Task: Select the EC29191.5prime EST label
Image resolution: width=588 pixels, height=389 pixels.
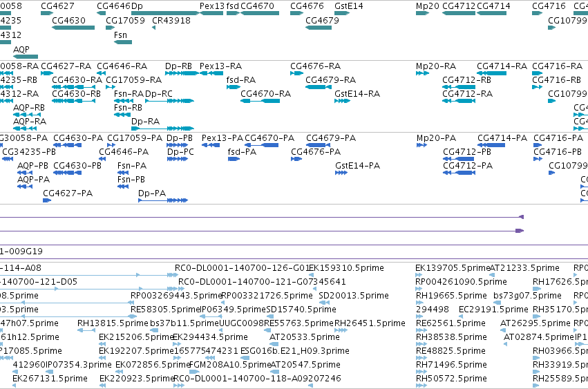Action: (x=493, y=310)
